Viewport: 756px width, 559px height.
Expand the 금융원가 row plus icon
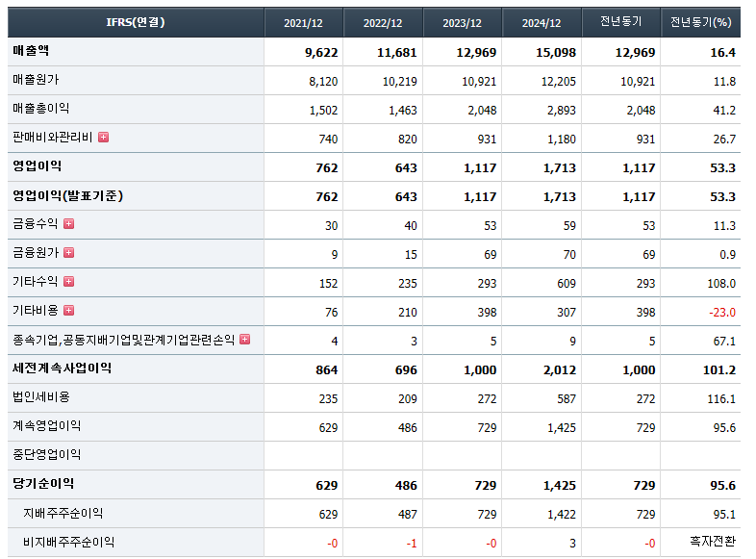click(69, 253)
